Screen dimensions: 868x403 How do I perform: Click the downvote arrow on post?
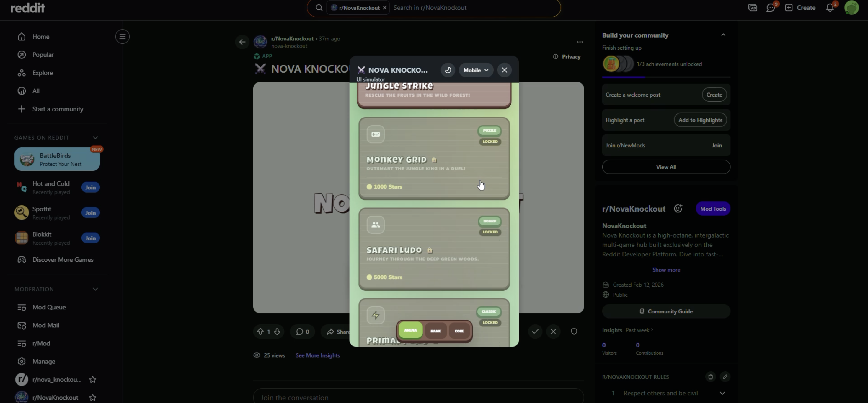coord(277,331)
